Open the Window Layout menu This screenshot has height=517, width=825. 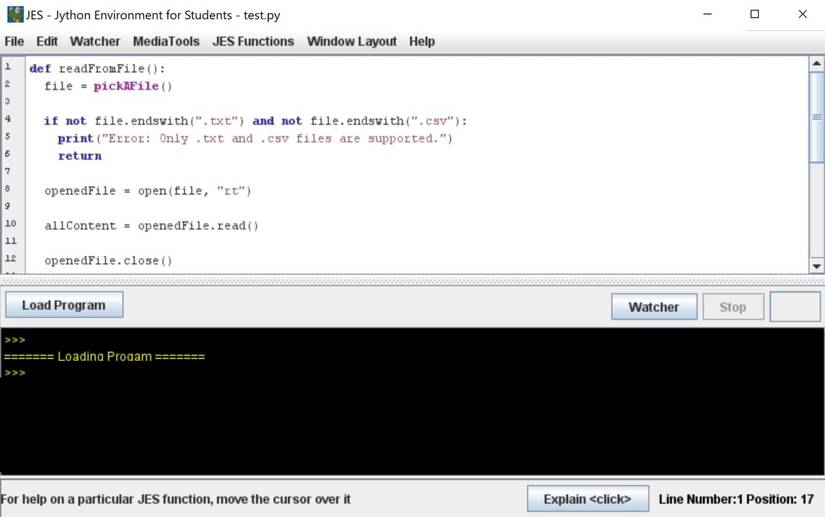pyautogui.click(x=351, y=42)
